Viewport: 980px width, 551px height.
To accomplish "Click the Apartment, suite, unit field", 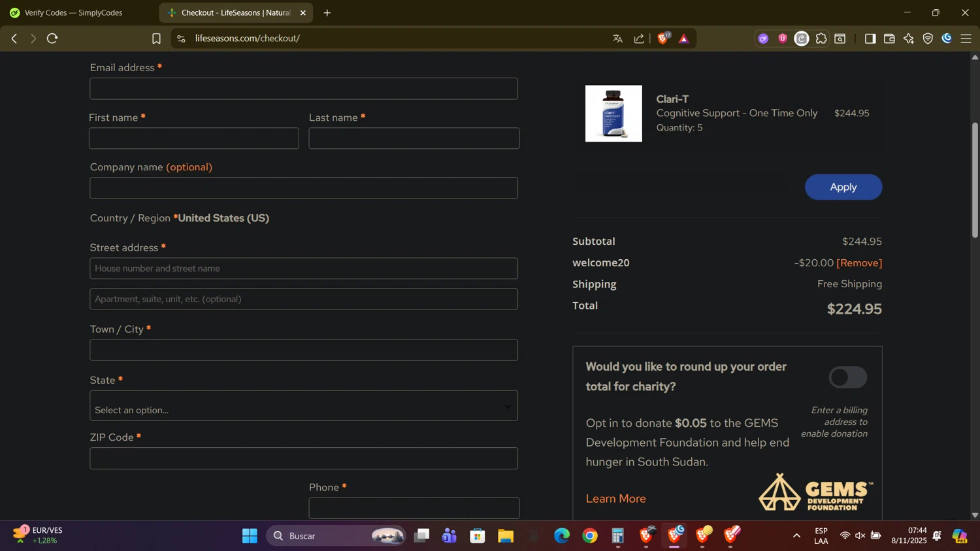I will [x=304, y=299].
